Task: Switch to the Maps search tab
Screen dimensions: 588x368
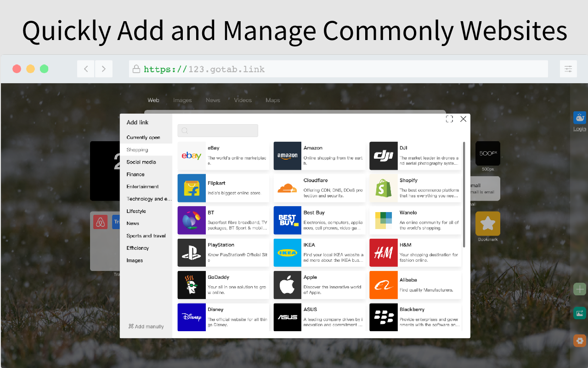Action: [x=272, y=100]
